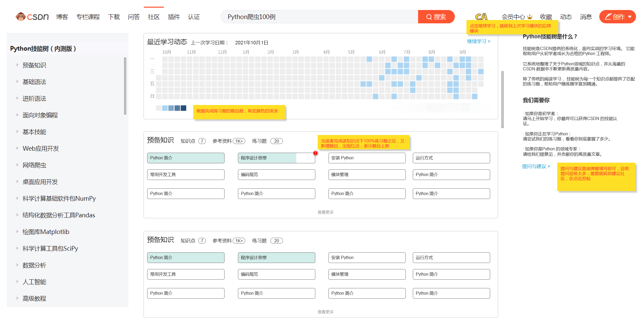
Task: Open the 动态 feed link
Action: pyautogui.click(x=566, y=17)
